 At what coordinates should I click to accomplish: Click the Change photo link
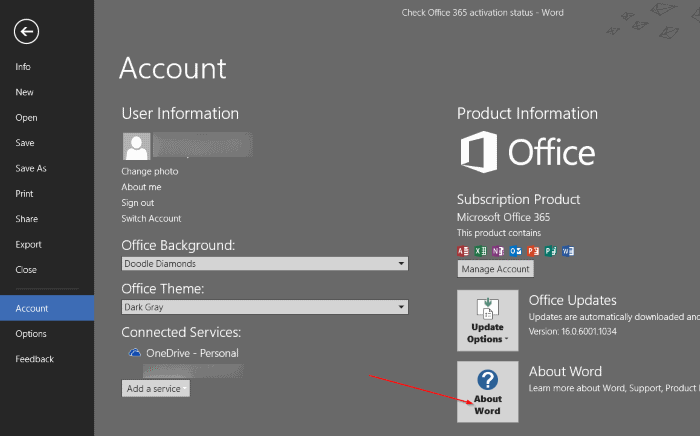pos(150,171)
